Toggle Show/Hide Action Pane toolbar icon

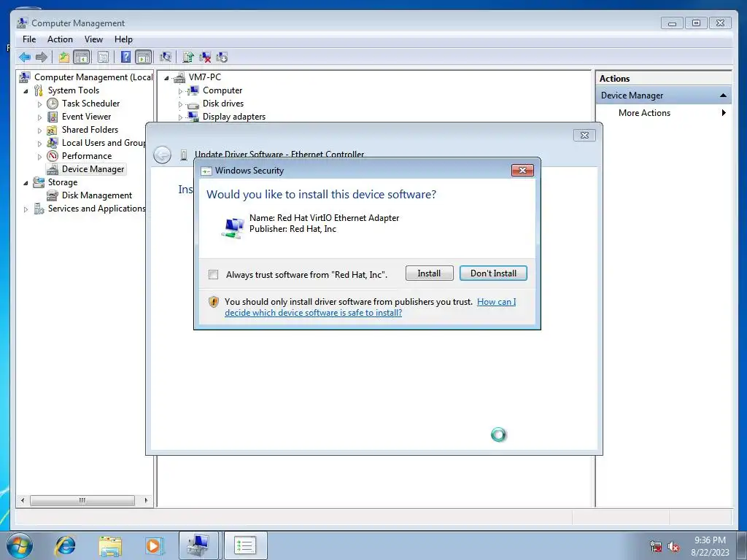144,58
